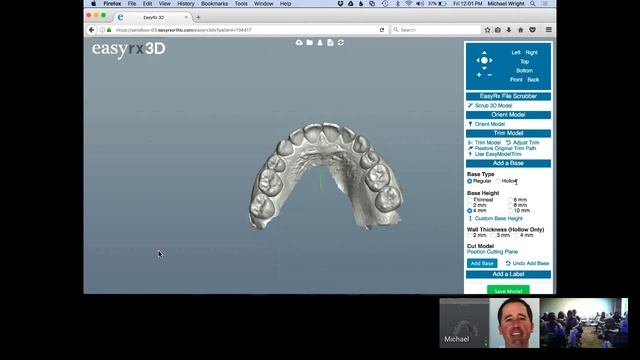The height and width of the screenshot is (360, 640).
Task: Click the patient person icon in viewer toolbar
Action: pos(320,42)
